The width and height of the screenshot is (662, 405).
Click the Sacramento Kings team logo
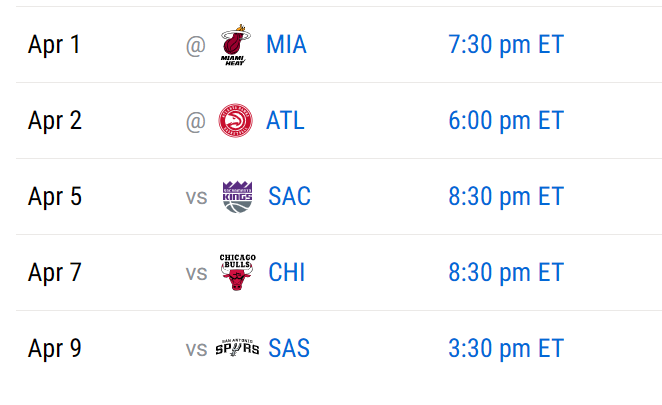237,197
